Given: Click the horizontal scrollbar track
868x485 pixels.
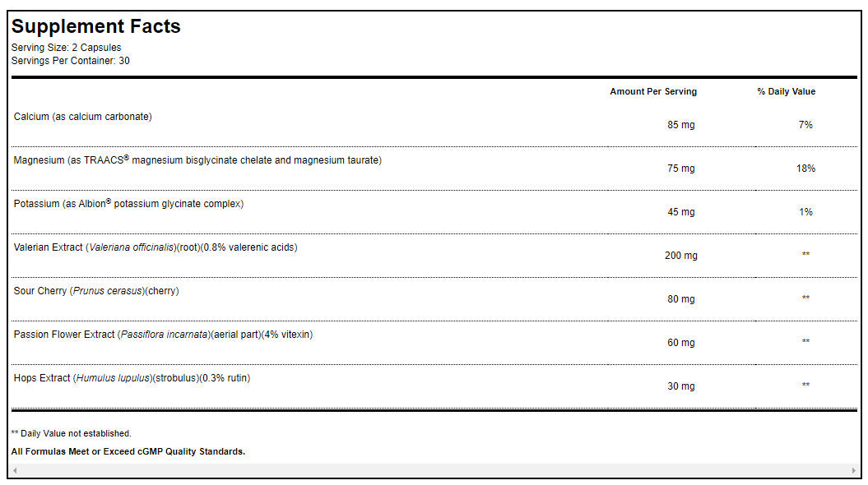Looking at the screenshot, I should 434,471.
